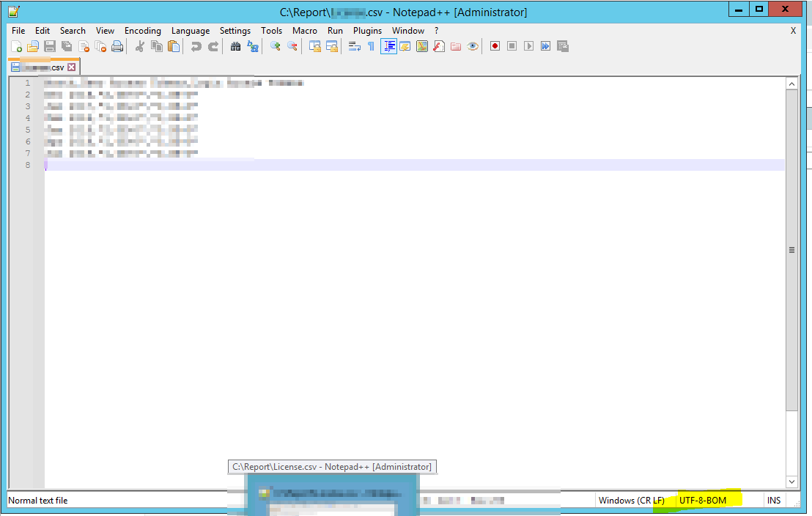Click the taskbar License.csv window thumbnail
The height and width of the screenshot is (516, 812).
(331, 495)
